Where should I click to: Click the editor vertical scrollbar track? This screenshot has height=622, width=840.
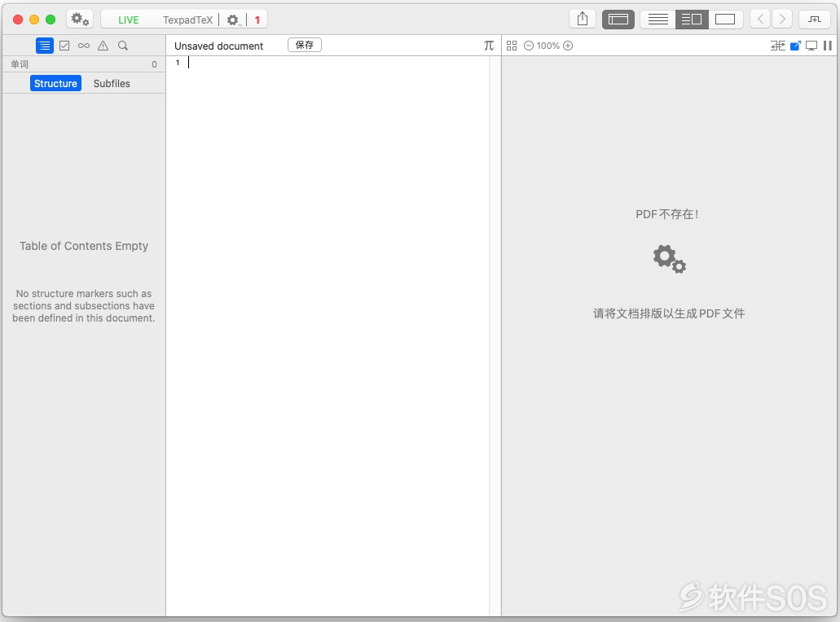495,336
